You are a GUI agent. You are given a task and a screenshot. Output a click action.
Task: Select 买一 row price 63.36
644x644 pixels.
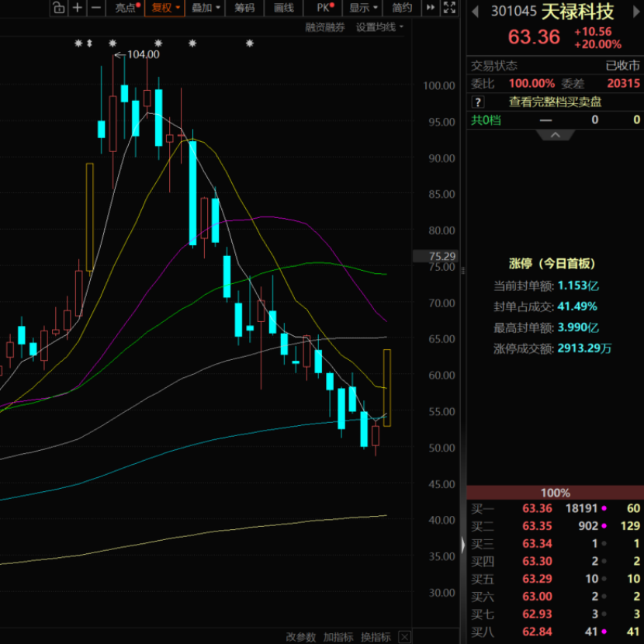point(537,508)
